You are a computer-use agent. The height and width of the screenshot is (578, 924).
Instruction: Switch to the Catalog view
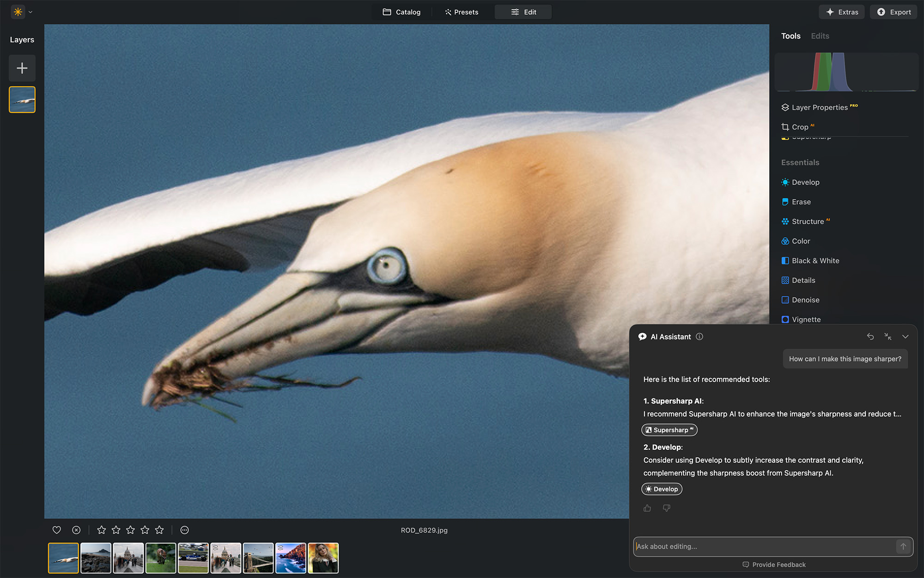(402, 12)
